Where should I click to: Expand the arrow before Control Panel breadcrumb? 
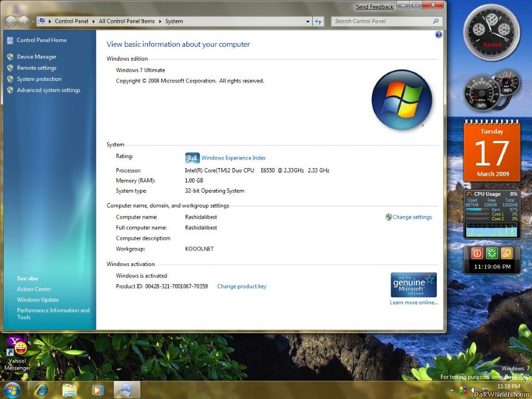coord(50,21)
